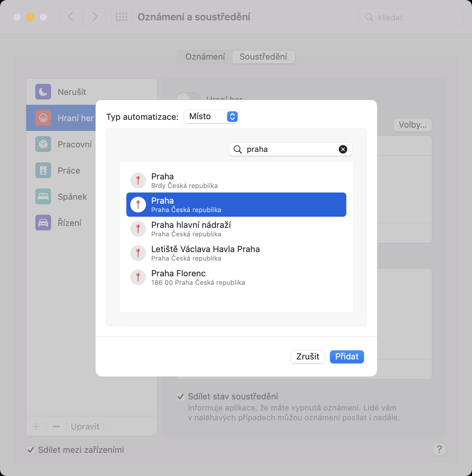Select Řízení focus mode
Viewport: 472px width, 476px height.
(61, 223)
